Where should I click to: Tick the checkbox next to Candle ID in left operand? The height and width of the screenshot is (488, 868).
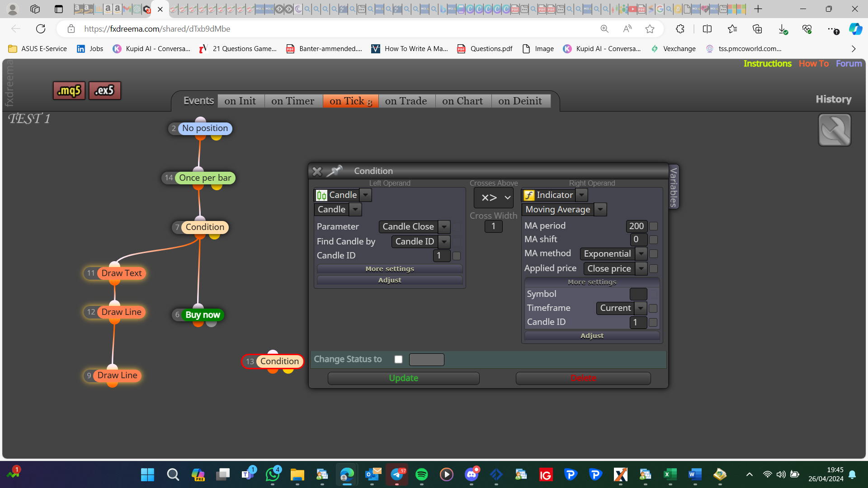pos(457,256)
